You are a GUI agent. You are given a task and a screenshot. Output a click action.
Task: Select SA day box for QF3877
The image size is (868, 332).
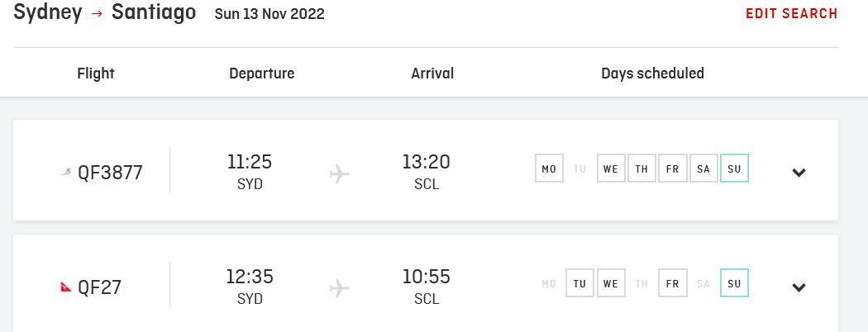coord(703,168)
